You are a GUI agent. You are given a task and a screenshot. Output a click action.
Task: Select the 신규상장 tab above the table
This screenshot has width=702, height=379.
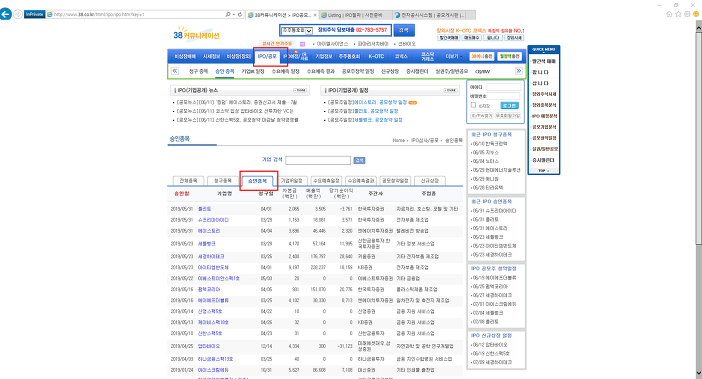point(430,181)
